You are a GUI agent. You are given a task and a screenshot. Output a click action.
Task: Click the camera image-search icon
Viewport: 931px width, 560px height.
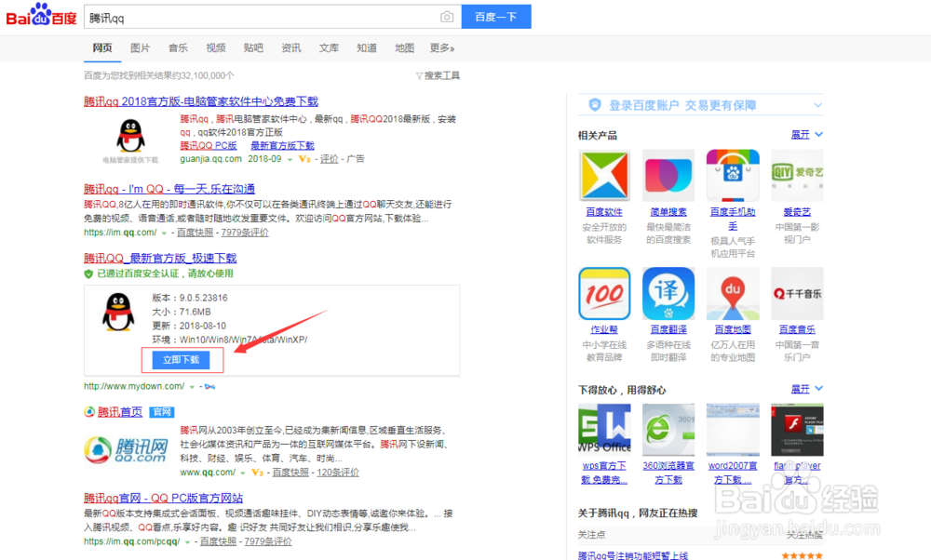[x=447, y=17]
